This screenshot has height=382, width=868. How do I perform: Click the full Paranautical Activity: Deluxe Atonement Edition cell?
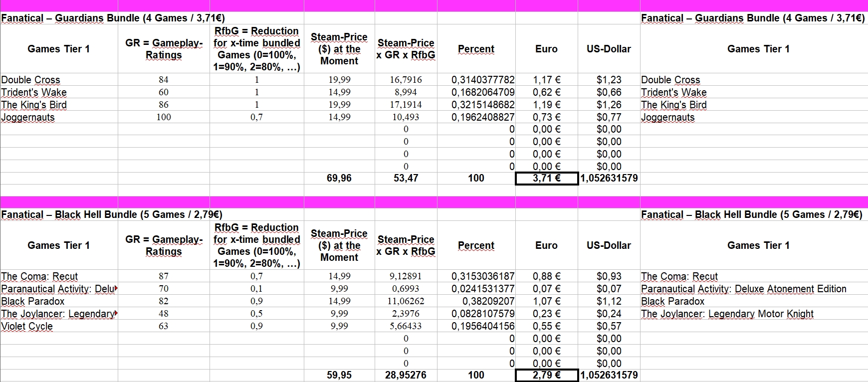click(x=743, y=289)
